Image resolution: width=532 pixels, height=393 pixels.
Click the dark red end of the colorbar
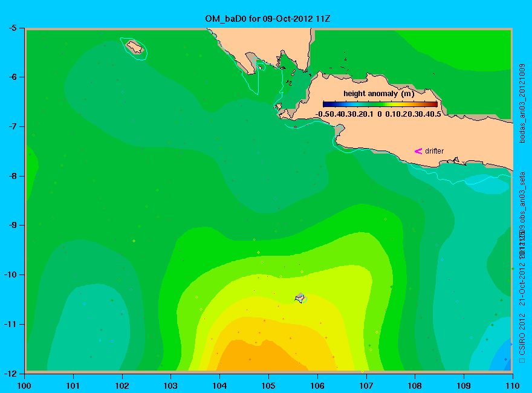tap(434, 104)
